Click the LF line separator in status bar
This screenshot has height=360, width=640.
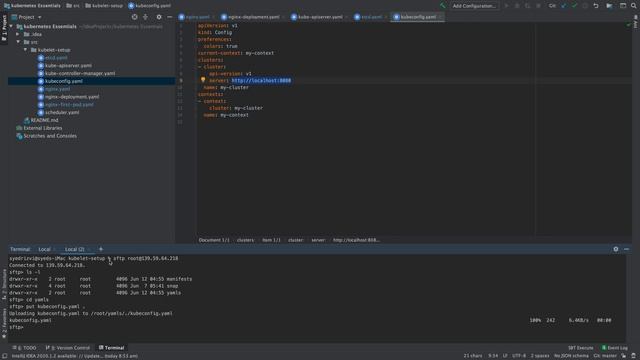coord(505,356)
